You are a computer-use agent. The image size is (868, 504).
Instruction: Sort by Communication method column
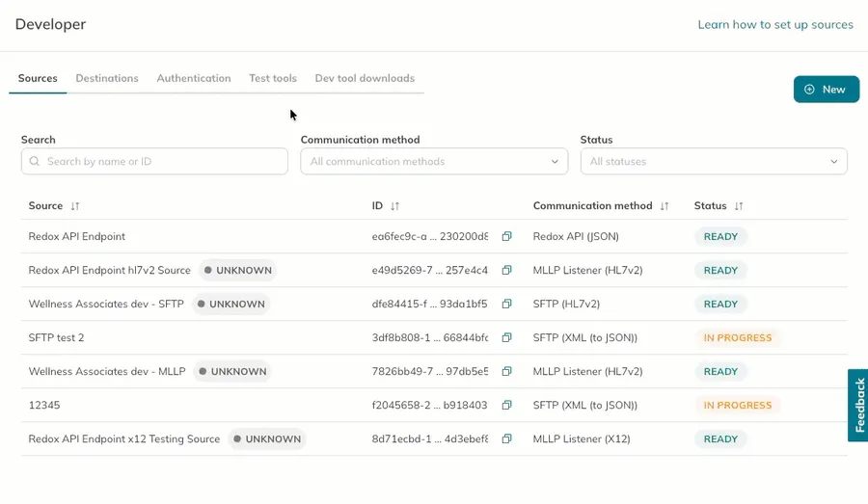(665, 206)
